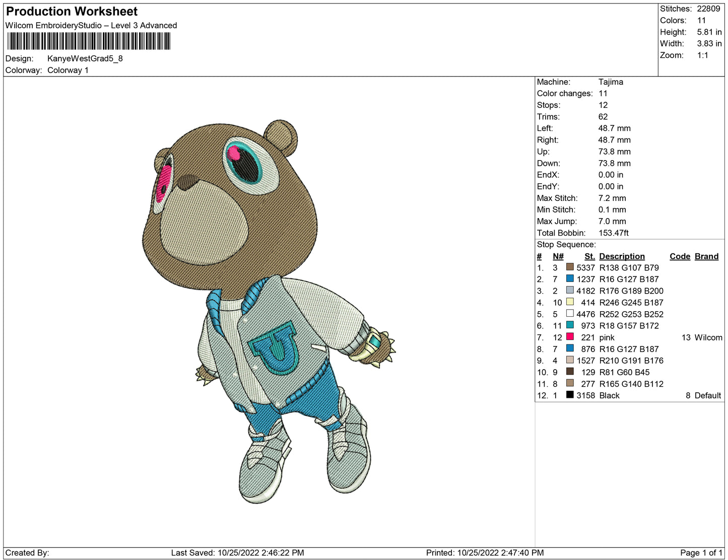Select the 'Wilcom EmbroideryStudio – Level 3 Advanced' line
Image resolution: width=728 pixels, height=560 pixels.
coord(91,25)
